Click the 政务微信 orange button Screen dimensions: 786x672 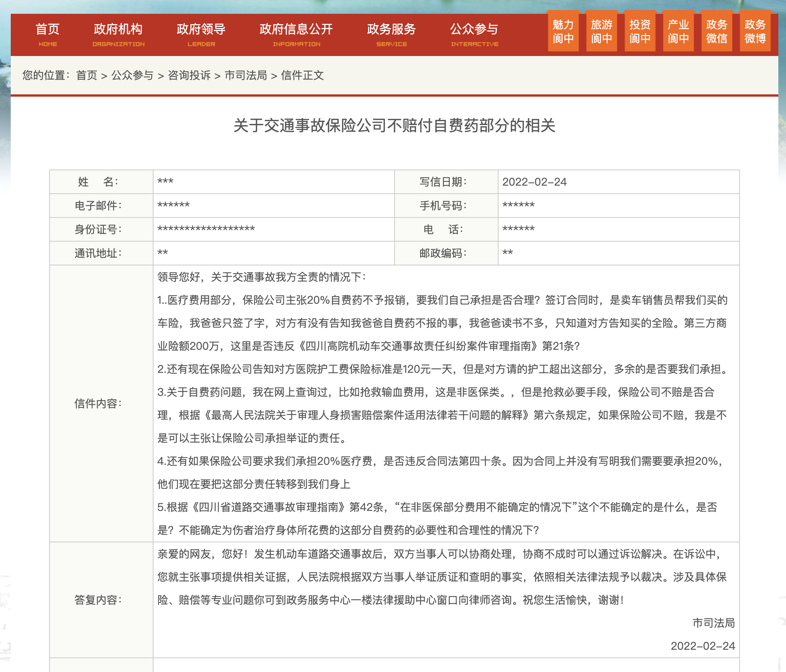pyautogui.click(x=717, y=31)
